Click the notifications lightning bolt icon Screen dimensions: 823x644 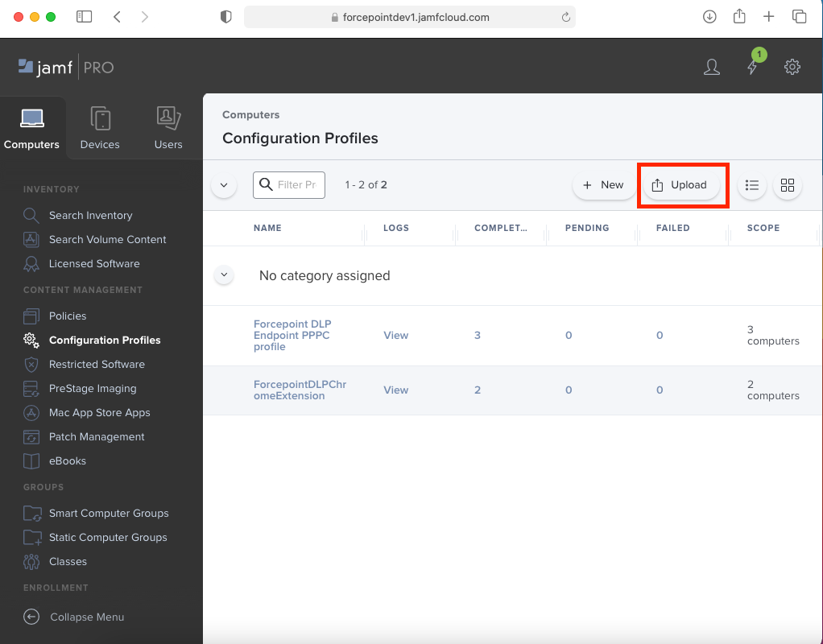[x=752, y=68]
